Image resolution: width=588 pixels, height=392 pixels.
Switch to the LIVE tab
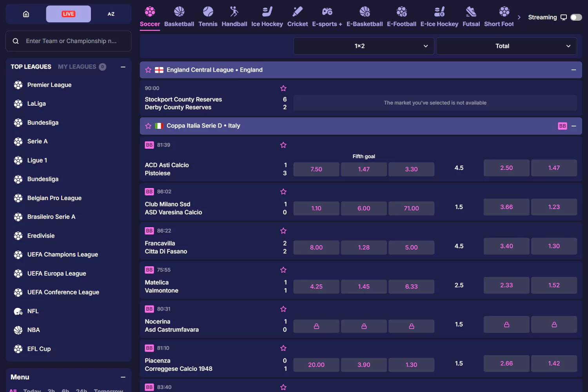click(68, 14)
